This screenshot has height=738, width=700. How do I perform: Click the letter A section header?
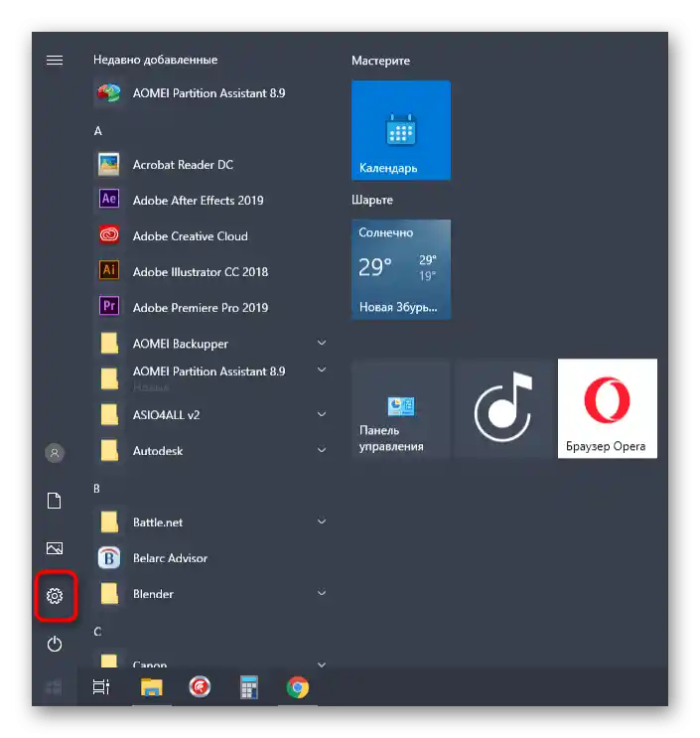click(98, 131)
